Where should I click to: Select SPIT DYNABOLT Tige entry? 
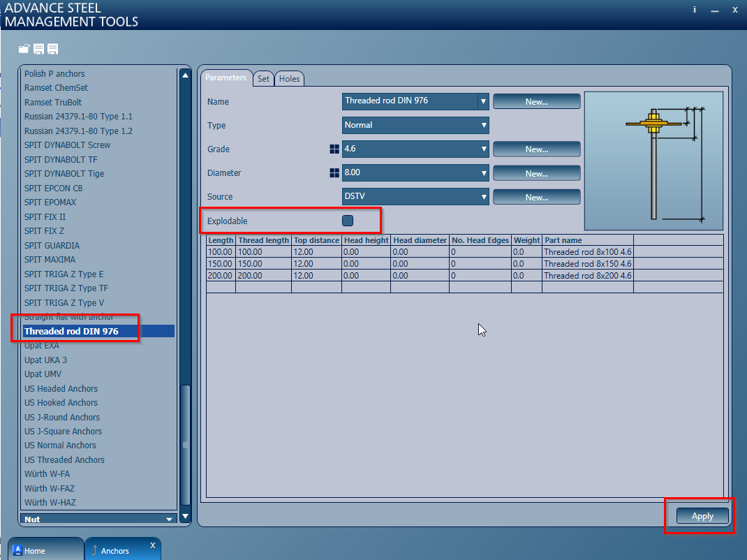point(64,173)
